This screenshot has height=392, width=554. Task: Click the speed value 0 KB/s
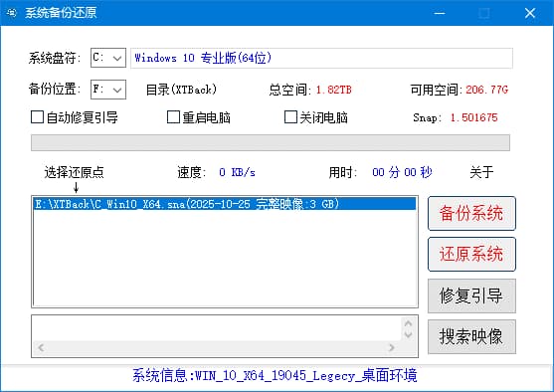[x=237, y=172]
